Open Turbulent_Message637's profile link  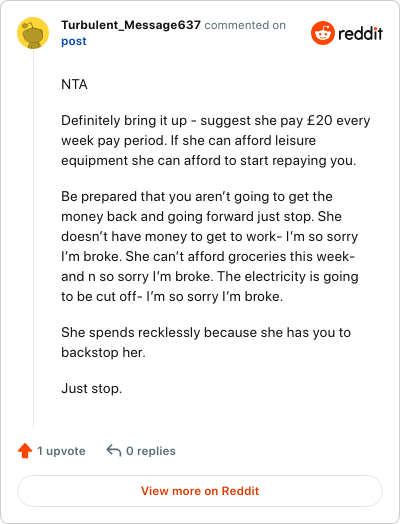click(x=131, y=25)
